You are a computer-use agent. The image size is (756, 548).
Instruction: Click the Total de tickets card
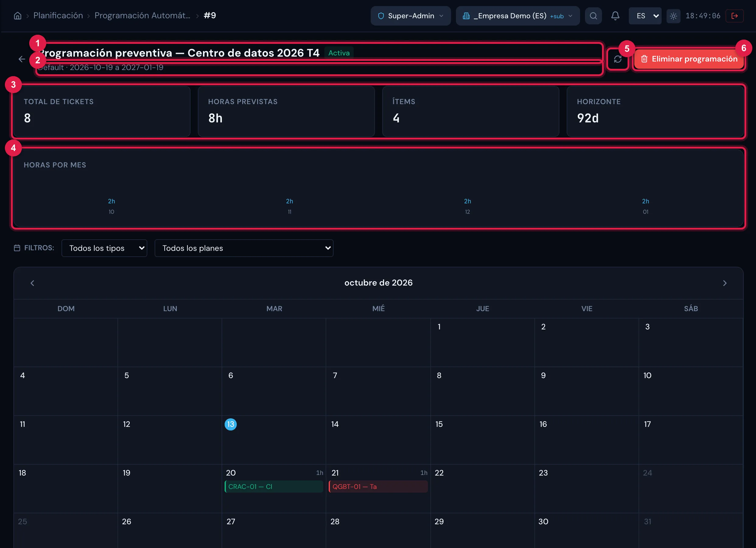point(102,111)
